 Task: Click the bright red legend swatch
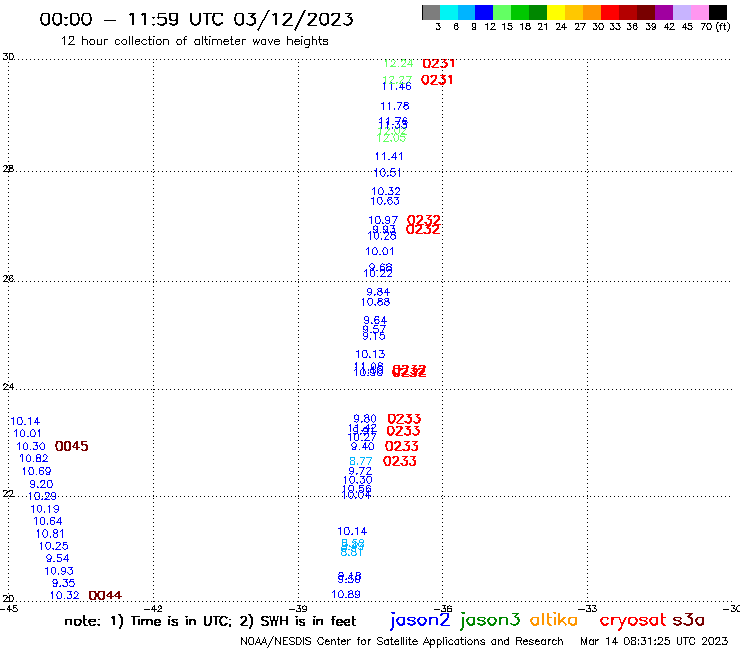[x=610, y=12]
